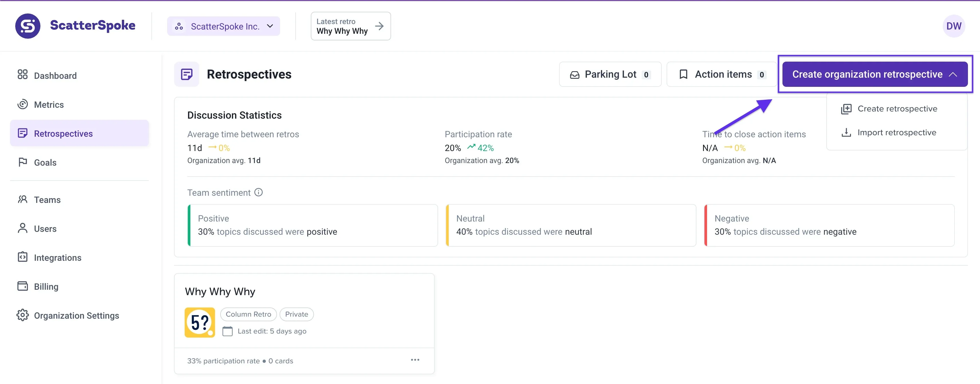Click the Organization Settings gear icon
The width and height of the screenshot is (980, 384).
coord(22,315)
